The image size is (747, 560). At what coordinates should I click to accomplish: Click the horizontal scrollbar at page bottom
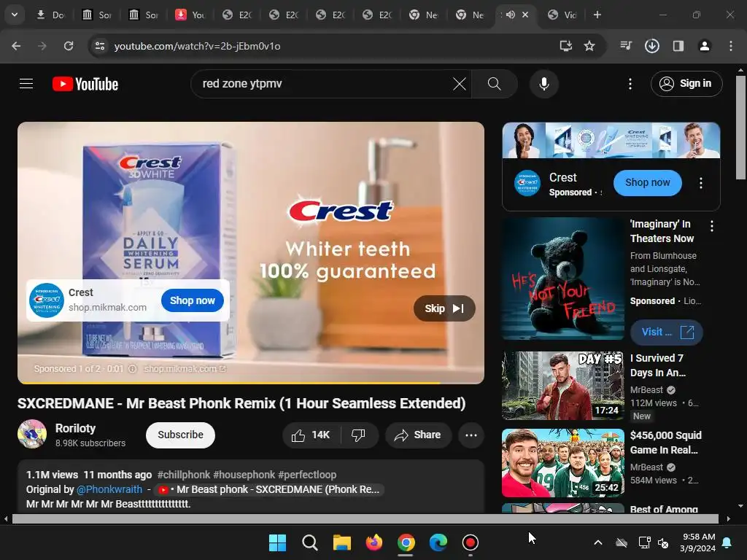point(365,518)
